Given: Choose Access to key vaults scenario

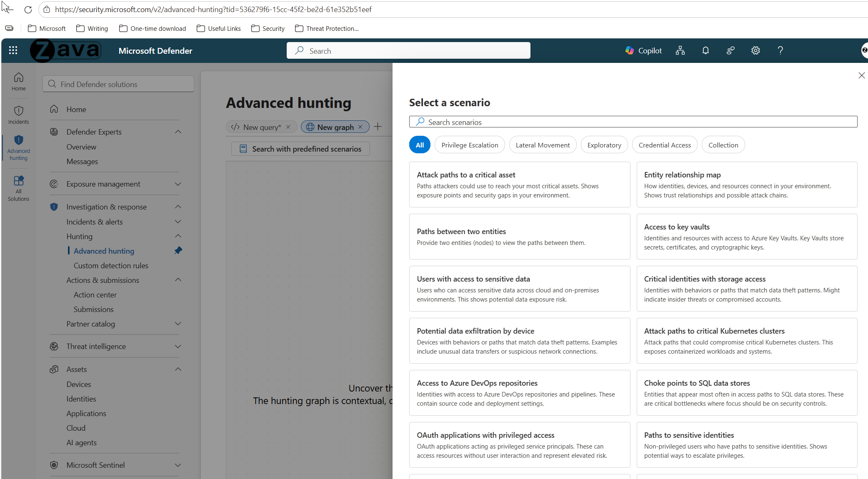Looking at the screenshot, I should (x=747, y=237).
